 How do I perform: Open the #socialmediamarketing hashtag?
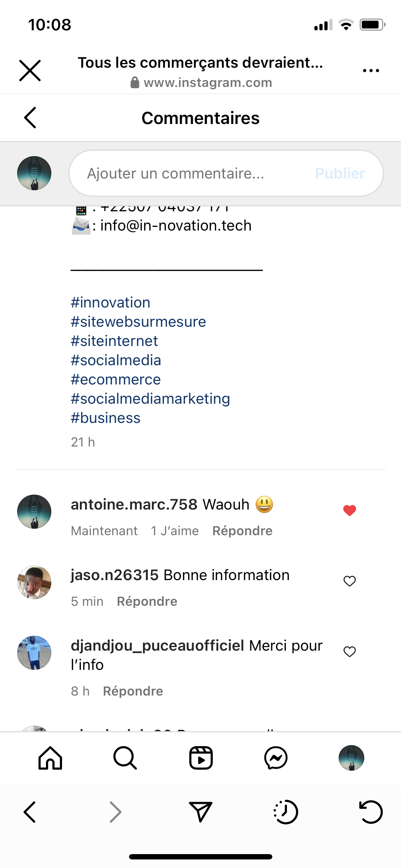tap(150, 399)
